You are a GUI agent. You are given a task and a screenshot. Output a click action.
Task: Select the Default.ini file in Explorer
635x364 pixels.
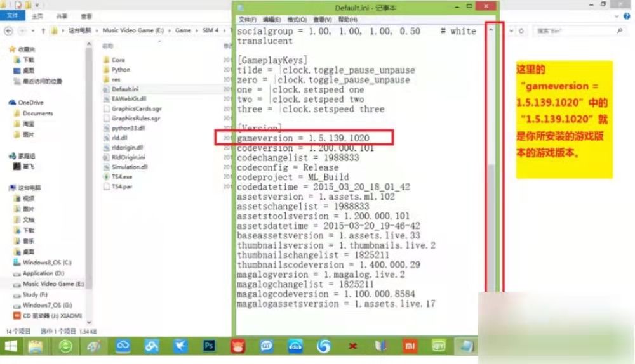pos(124,89)
